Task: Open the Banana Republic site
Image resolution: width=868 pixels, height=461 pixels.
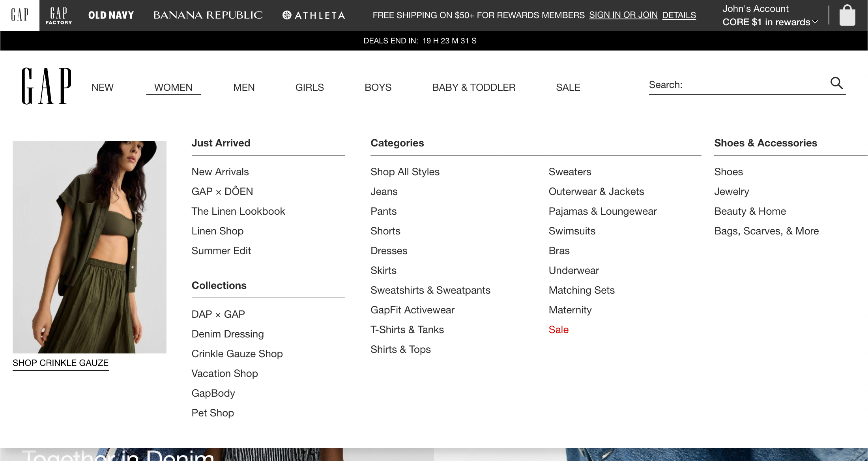Action: pyautogui.click(x=208, y=15)
